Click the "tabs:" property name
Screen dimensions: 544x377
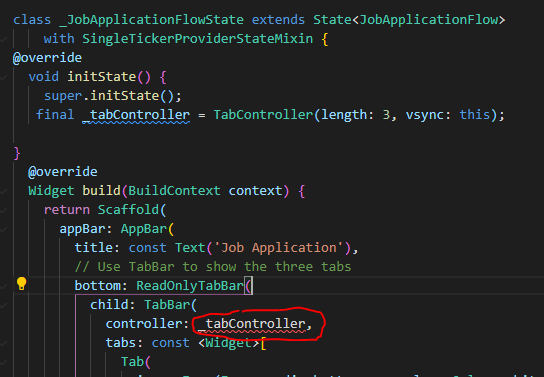tap(124, 343)
